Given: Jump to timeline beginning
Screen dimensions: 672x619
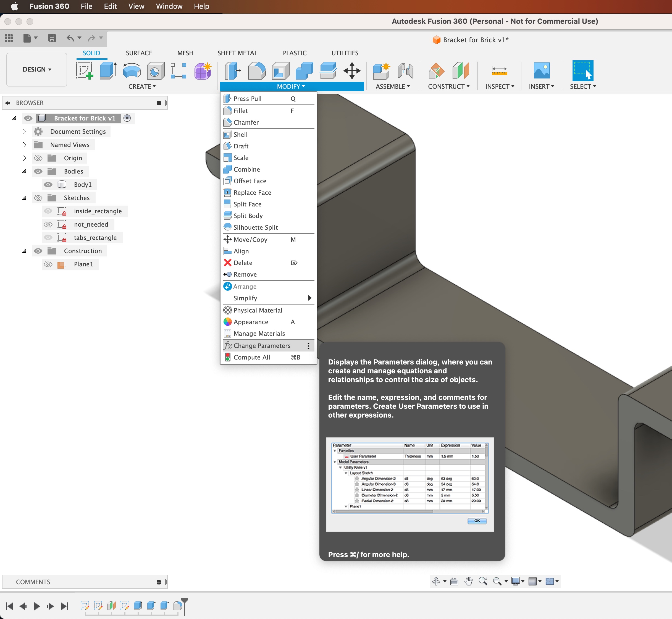Looking at the screenshot, I should [9, 606].
